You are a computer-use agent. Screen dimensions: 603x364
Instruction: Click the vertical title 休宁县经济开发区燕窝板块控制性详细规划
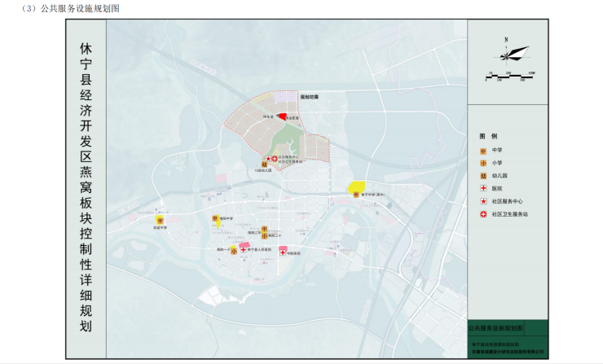coord(86,187)
